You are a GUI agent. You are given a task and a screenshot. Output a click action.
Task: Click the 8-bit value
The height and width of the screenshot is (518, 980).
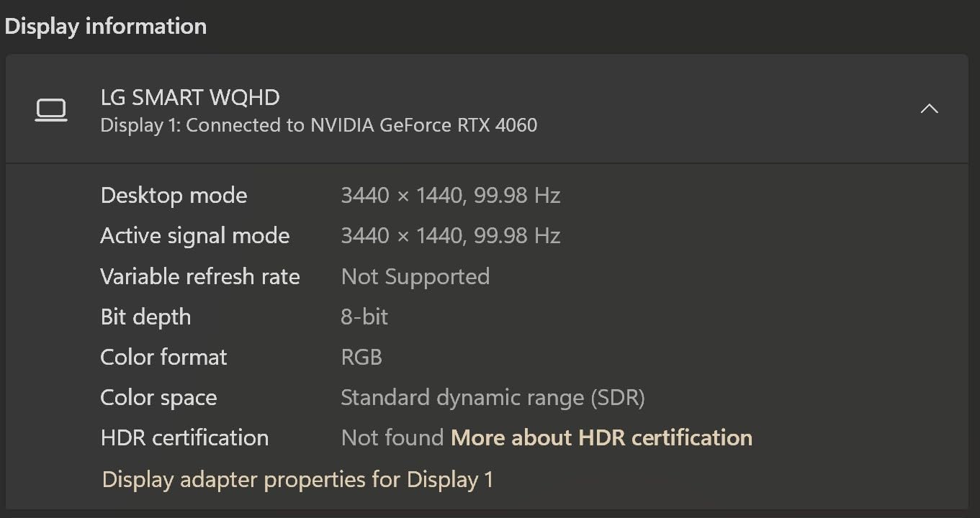point(364,317)
